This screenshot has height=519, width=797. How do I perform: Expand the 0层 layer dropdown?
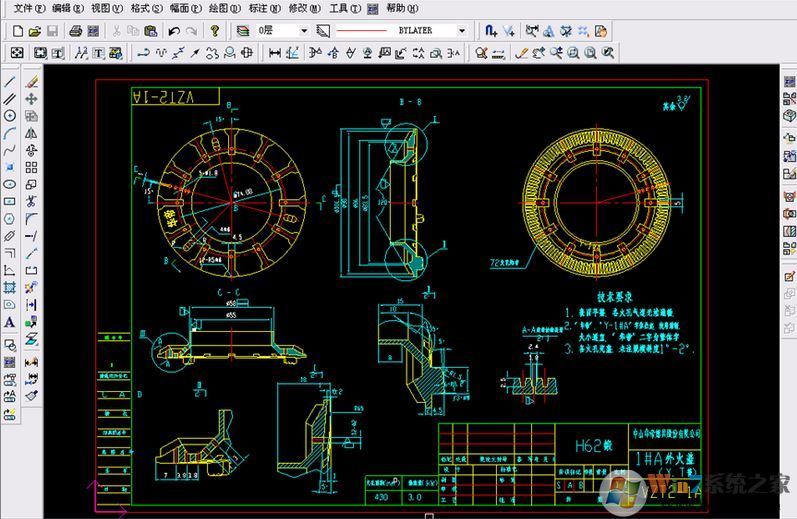coord(304,31)
